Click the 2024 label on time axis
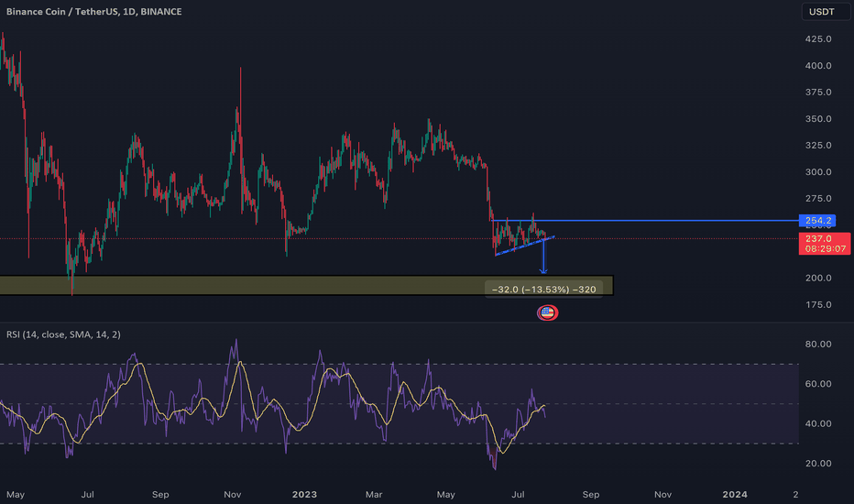Viewport: 854px width, 504px height. [x=735, y=495]
